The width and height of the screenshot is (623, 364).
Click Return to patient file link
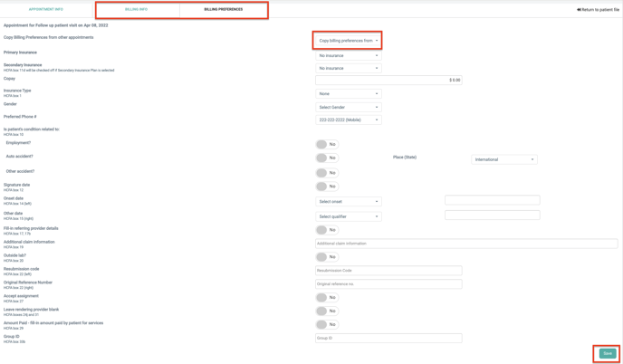[599, 10]
